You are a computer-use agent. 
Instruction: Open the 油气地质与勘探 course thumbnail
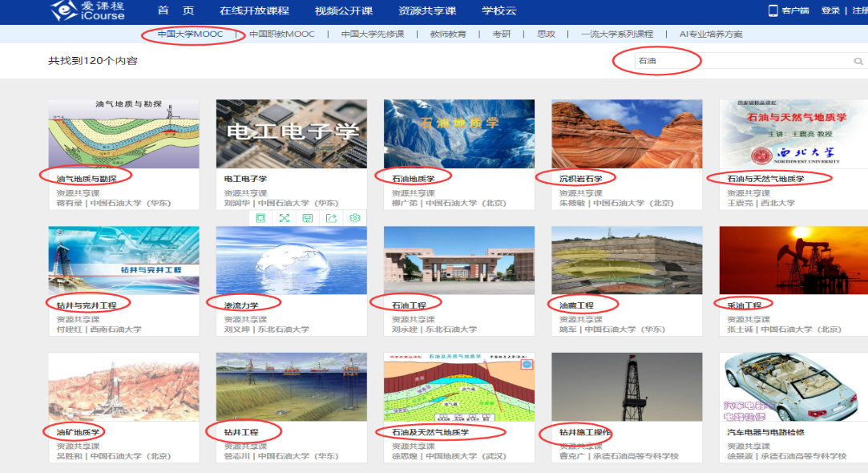click(x=124, y=133)
